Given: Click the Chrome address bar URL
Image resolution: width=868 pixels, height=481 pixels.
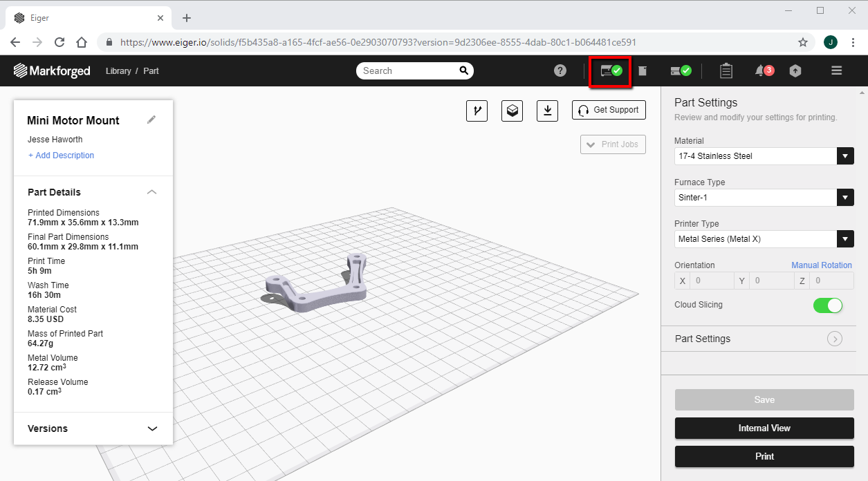Looking at the screenshot, I should click(378, 42).
